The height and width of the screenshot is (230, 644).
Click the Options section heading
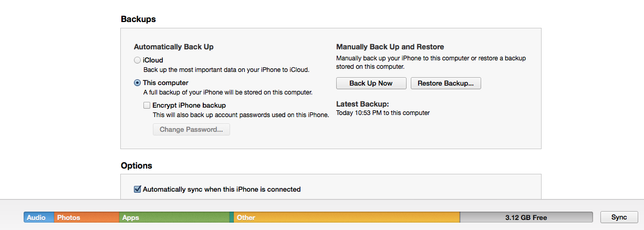[137, 165]
